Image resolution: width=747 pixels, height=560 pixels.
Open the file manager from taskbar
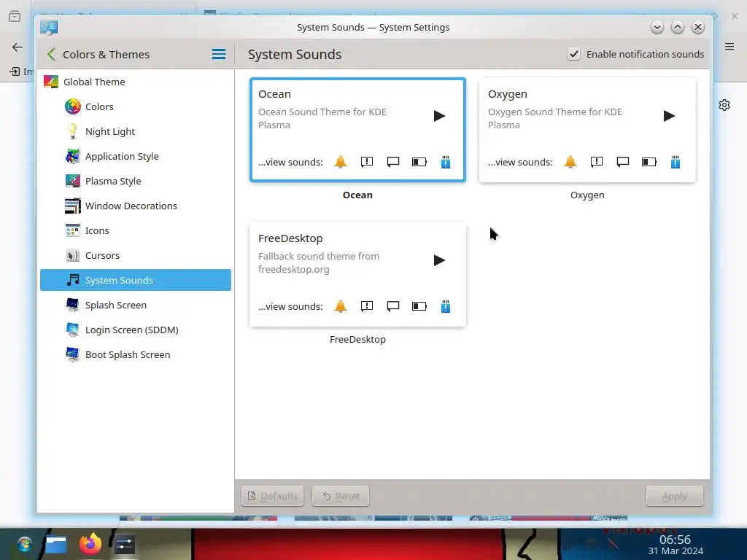click(55, 544)
